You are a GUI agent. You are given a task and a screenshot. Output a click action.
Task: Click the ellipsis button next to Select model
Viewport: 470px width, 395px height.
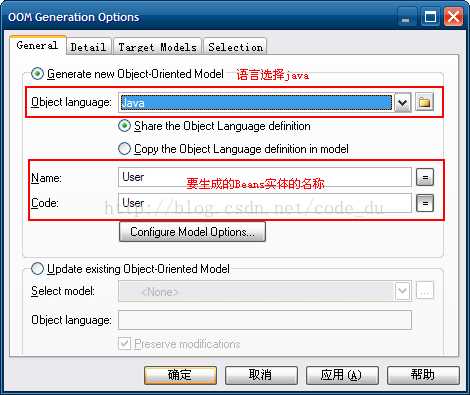pos(425,291)
